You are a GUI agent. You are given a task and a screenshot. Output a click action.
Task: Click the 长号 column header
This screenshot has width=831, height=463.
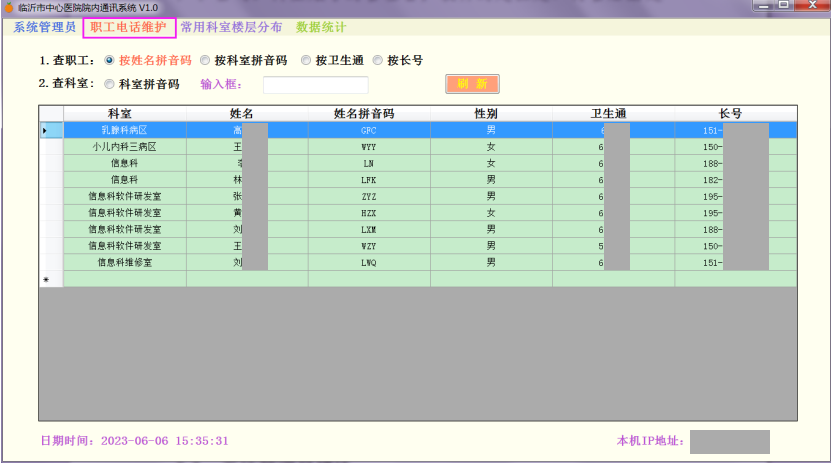tap(734, 113)
